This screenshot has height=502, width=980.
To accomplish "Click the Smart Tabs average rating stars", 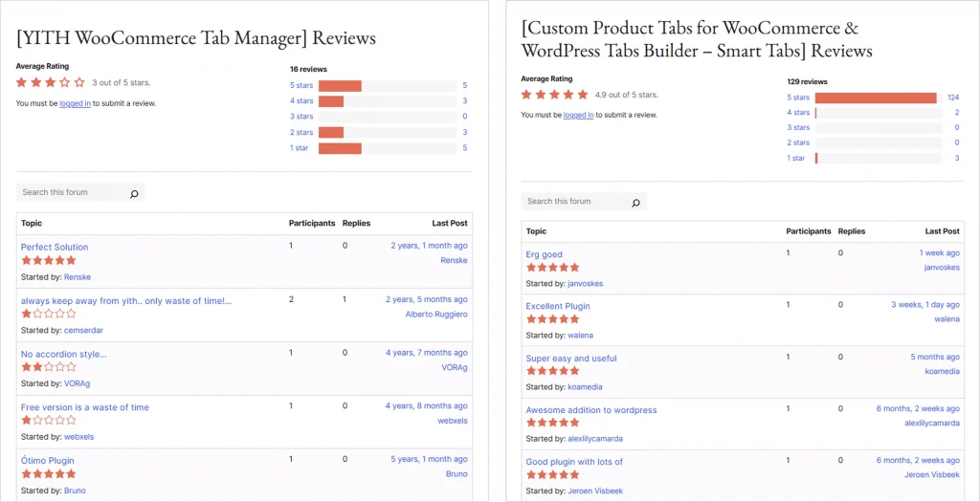I will pos(555,95).
